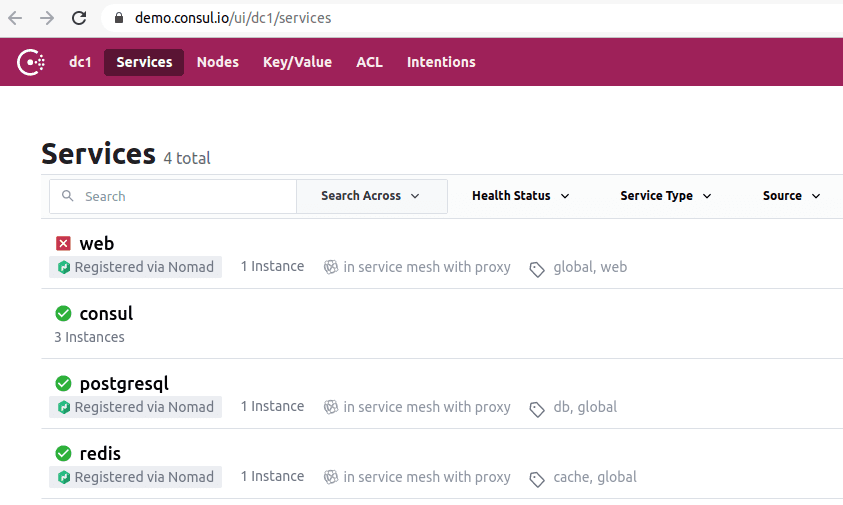
Task: Open the consul service
Action: (106, 314)
